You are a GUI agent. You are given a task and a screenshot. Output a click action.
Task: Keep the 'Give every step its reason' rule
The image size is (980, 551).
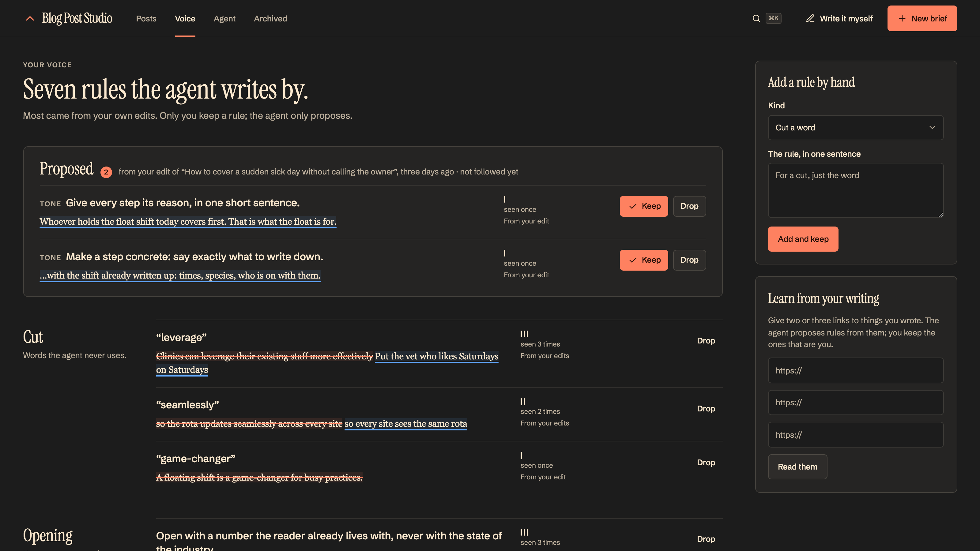644,206
